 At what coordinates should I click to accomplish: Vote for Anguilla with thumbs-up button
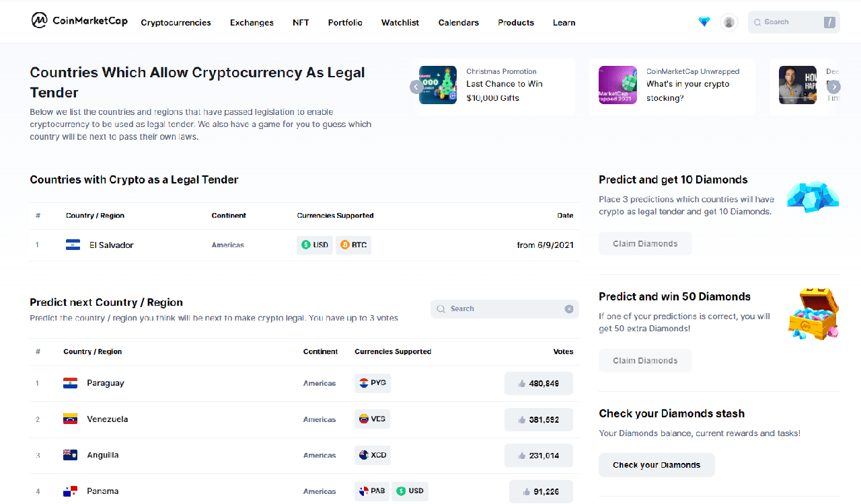click(539, 456)
